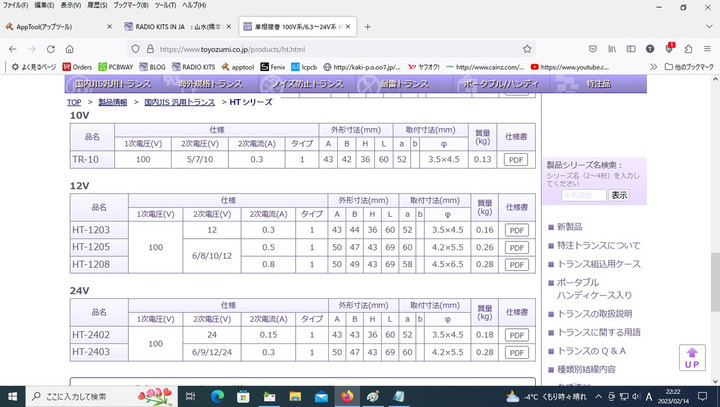Viewport: 720px width, 407px height.
Task: Open the PDF spec for HT-1203
Action: pyautogui.click(x=515, y=230)
